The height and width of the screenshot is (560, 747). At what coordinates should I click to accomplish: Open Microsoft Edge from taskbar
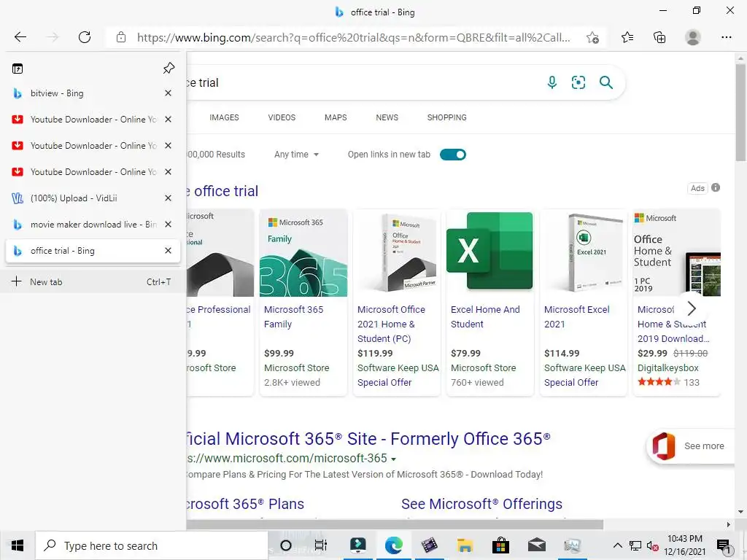coord(393,545)
